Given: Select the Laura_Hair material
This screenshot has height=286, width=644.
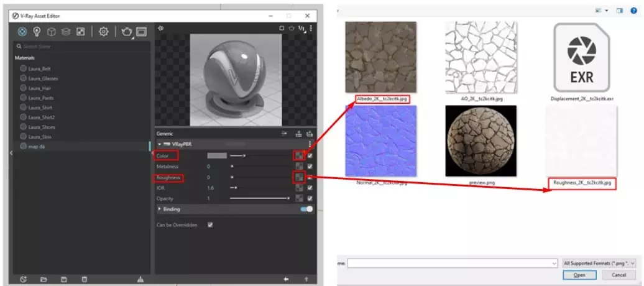Looking at the screenshot, I should click(34, 88).
